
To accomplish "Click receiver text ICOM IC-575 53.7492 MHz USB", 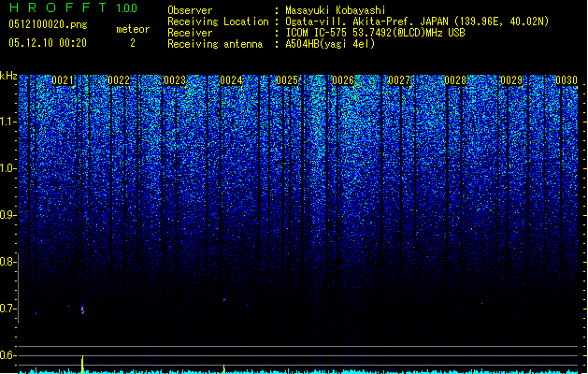I will (x=376, y=33).
